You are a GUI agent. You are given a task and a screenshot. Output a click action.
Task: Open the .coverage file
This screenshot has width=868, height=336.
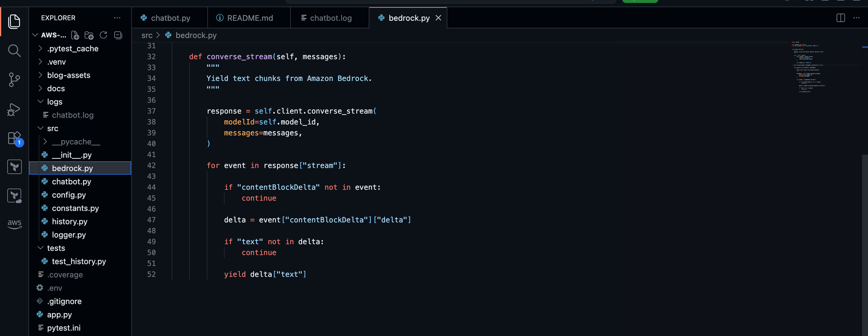[80, 275]
